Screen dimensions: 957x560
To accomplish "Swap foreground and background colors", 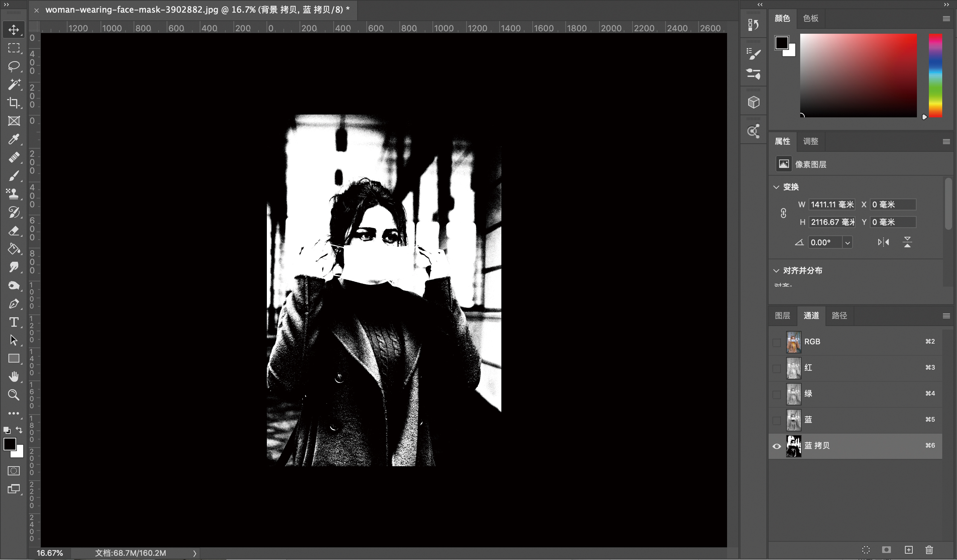I will [x=19, y=430].
